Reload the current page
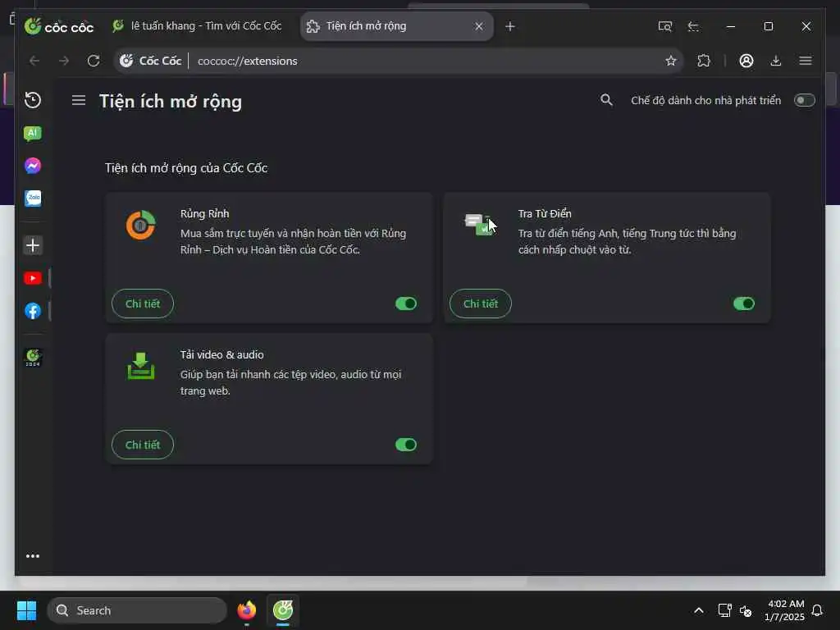840x630 pixels. click(94, 61)
